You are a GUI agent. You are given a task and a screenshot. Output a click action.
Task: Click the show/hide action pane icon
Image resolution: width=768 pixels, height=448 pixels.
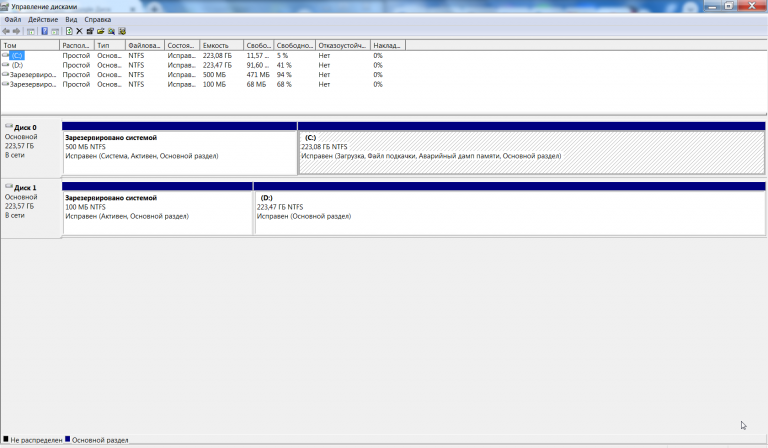[55, 31]
